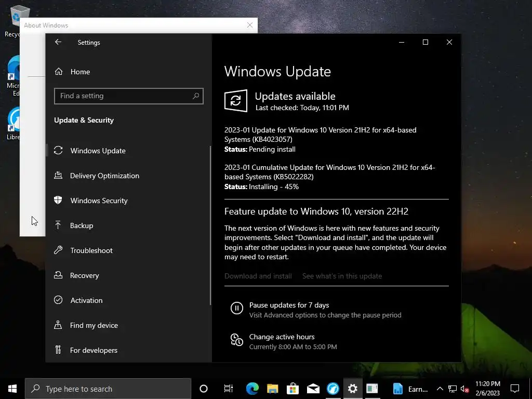532x399 pixels.
Task: Click the Troubleshoot wrench icon
Action: [x=58, y=250]
